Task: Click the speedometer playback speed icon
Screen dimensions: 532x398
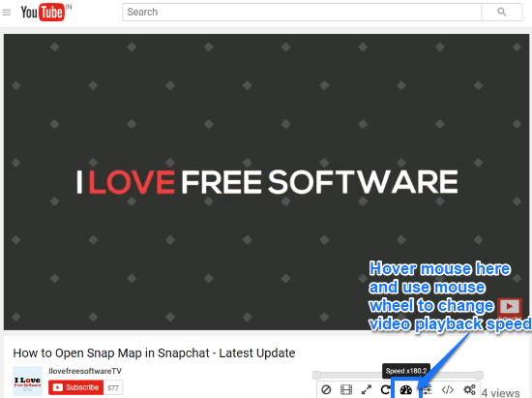Action: (406, 390)
